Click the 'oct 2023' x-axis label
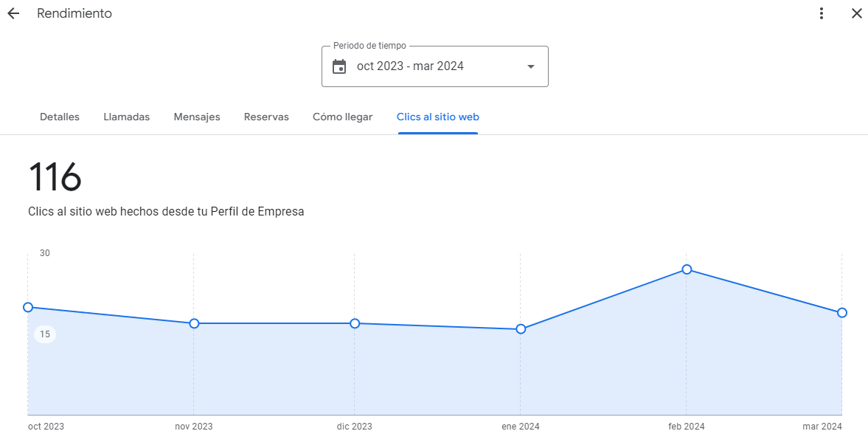This screenshot has height=448, width=868. pos(46,427)
